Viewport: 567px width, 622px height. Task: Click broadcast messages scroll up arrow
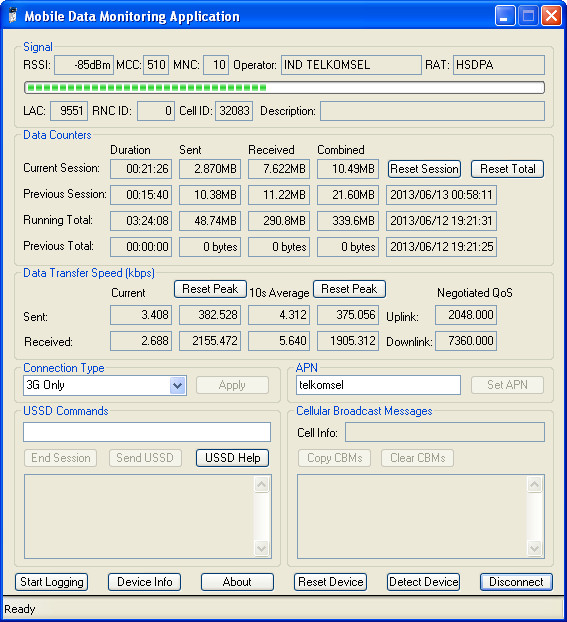tap(534, 484)
